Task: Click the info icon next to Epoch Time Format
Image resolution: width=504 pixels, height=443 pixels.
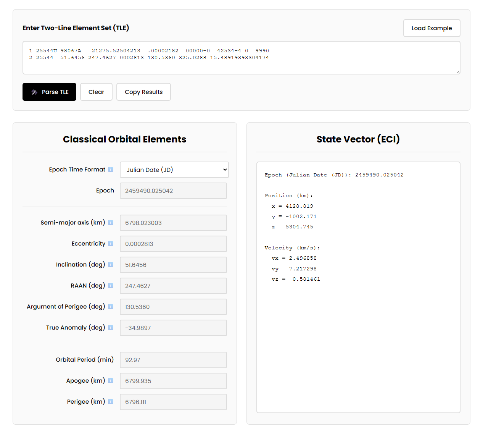Action: coord(111,169)
